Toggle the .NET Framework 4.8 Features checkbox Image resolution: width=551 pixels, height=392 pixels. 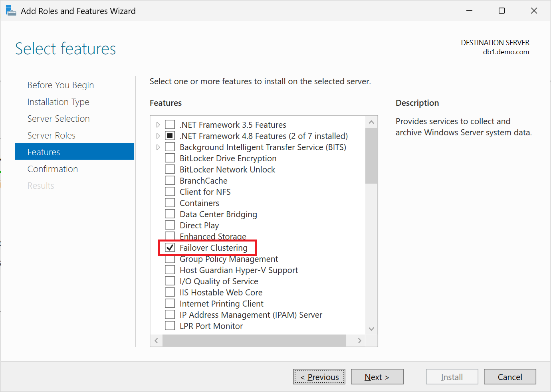[x=170, y=136]
